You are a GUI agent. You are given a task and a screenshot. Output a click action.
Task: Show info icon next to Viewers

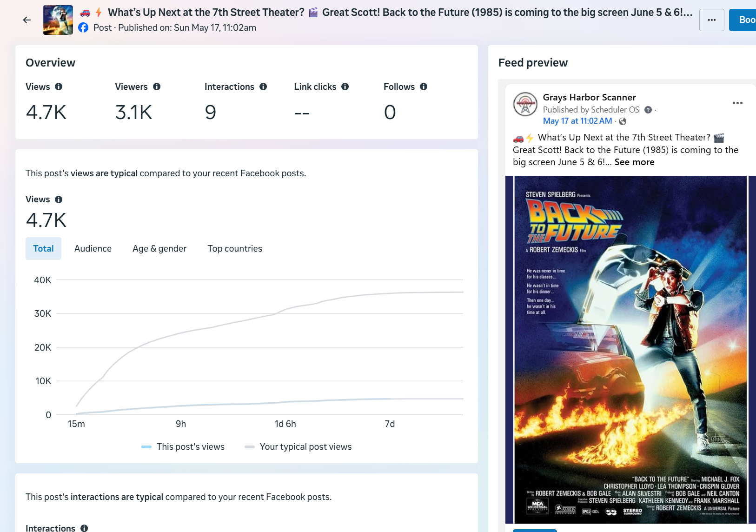click(x=157, y=86)
